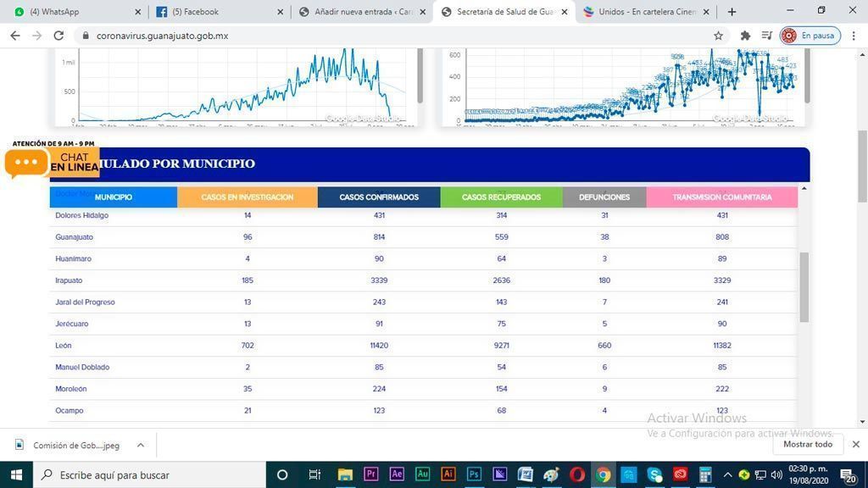Sort by the MUNICIPIO column header
The height and width of the screenshot is (488, 868).
click(x=113, y=197)
